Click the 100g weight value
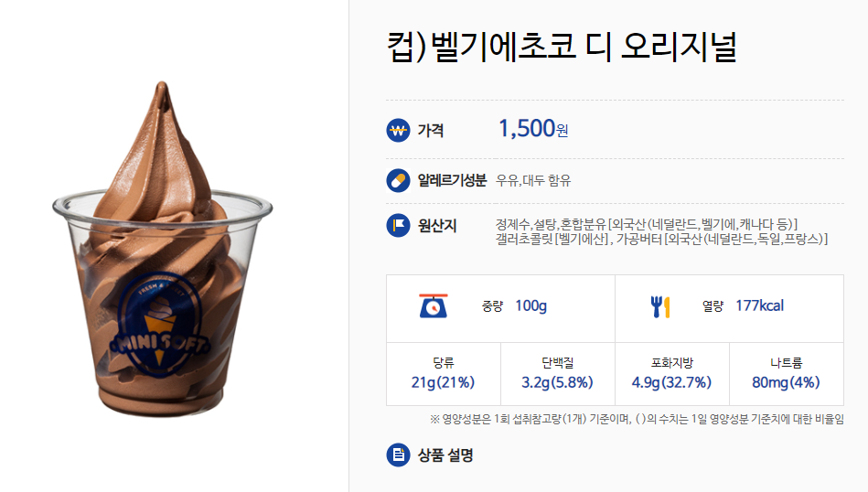The image size is (868, 492). [530, 305]
